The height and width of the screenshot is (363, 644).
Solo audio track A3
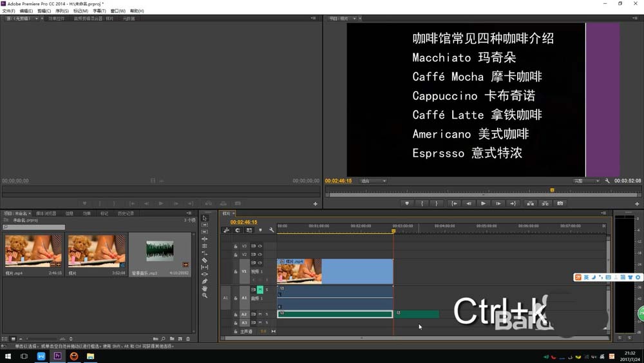click(x=267, y=323)
